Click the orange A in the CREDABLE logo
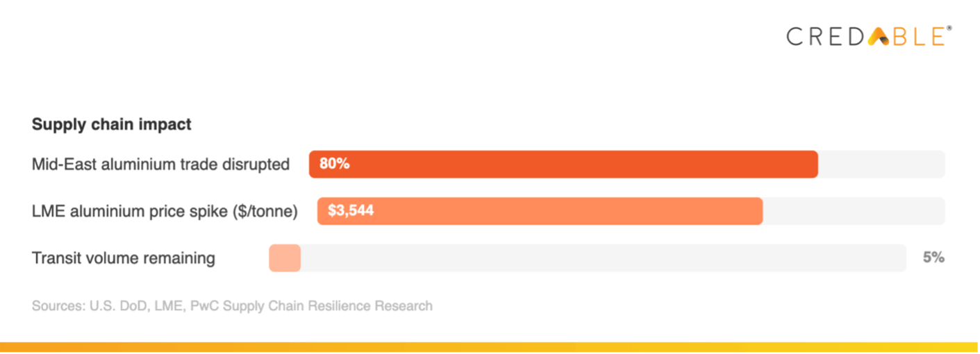This screenshot has height=354, width=980. click(x=879, y=37)
